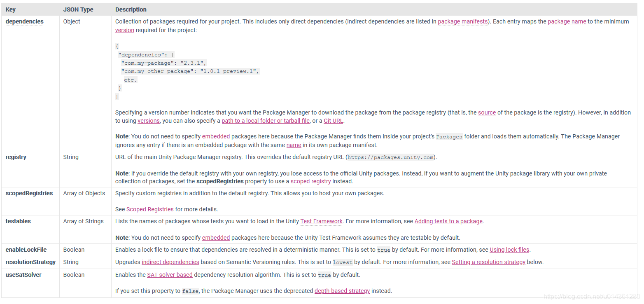The width and height of the screenshot is (644, 304).
Task: Click the dependencies key term
Action: tap(24, 21)
